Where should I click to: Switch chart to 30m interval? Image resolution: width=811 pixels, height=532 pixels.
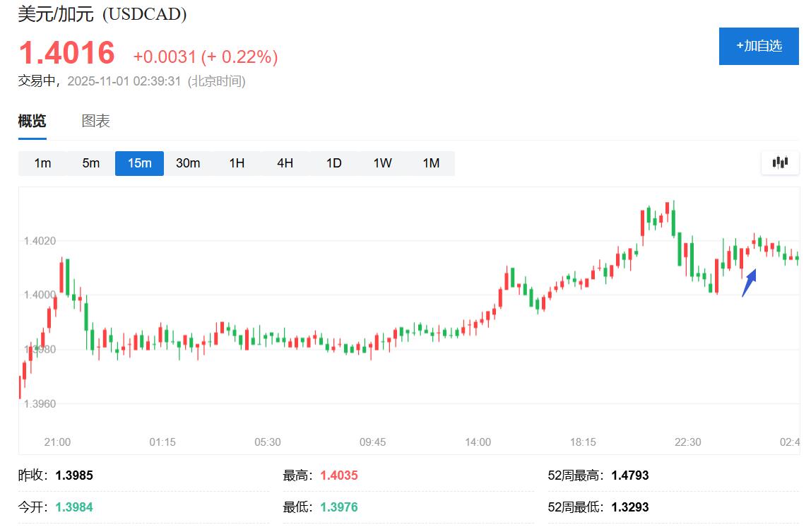[188, 163]
